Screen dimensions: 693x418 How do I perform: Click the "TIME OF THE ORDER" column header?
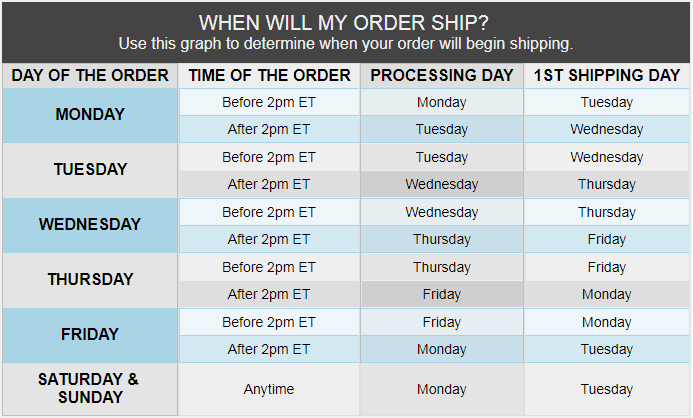(x=269, y=75)
